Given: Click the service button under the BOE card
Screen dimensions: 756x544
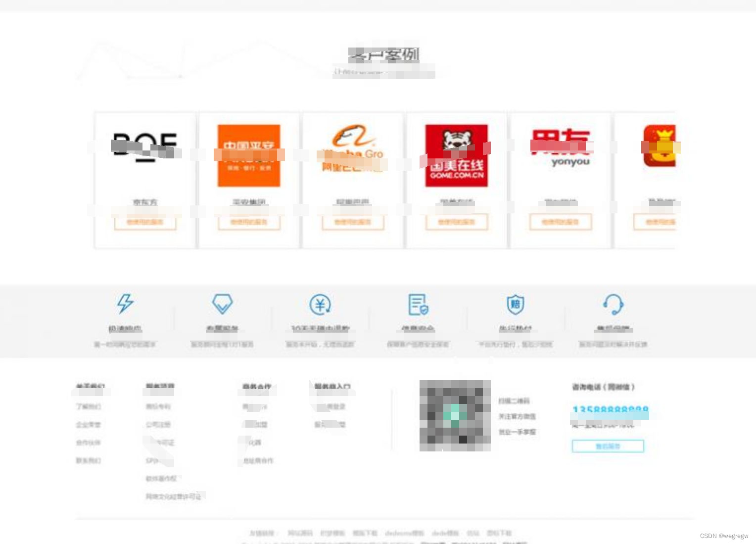Looking at the screenshot, I should 145,222.
